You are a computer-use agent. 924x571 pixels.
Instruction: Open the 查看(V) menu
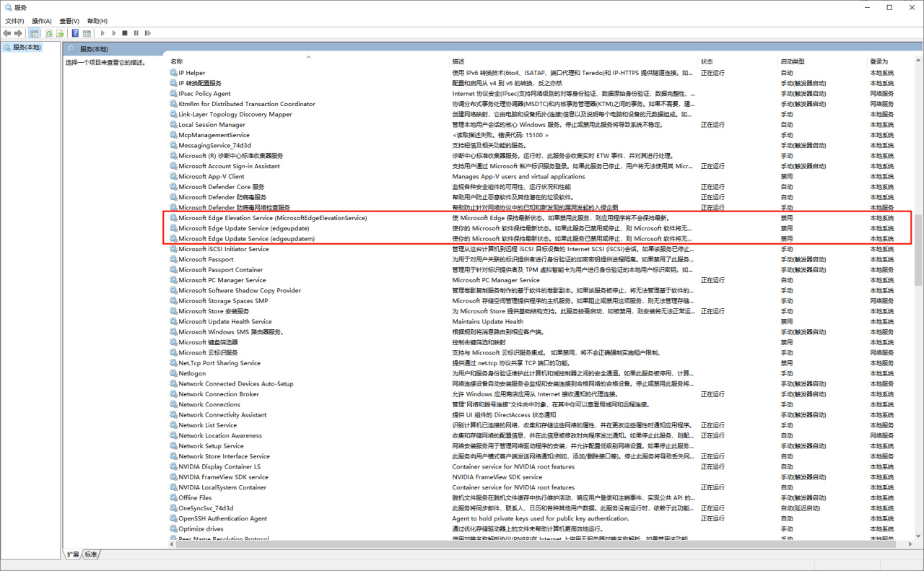69,21
